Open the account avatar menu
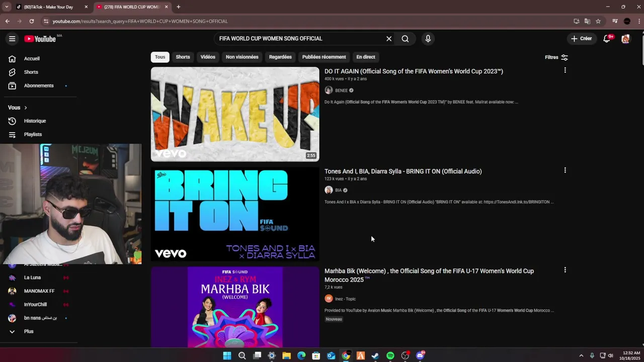The image size is (644, 362). [625, 39]
